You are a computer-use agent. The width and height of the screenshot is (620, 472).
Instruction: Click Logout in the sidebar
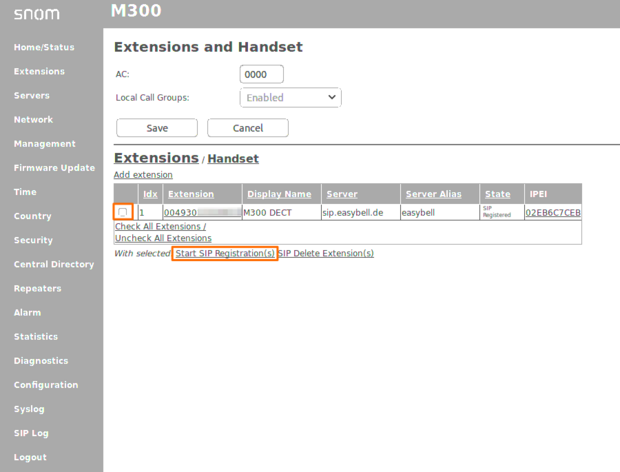30,457
